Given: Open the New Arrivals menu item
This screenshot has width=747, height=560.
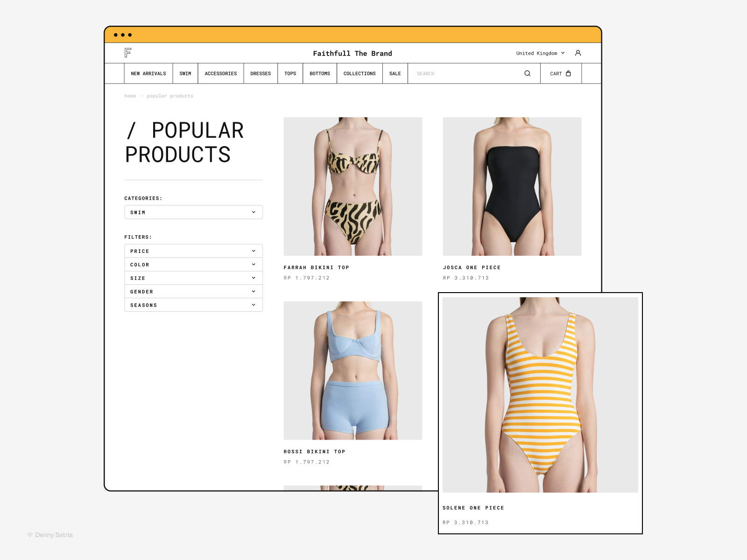Looking at the screenshot, I should pos(148,74).
